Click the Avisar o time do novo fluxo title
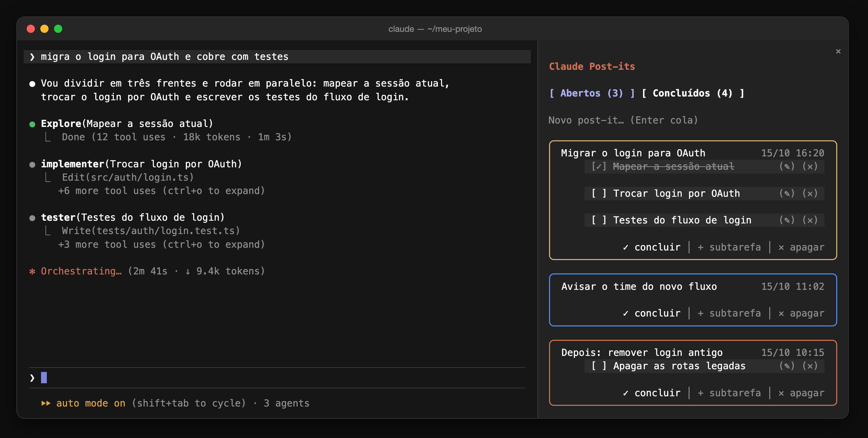 click(x=639, y=286)
